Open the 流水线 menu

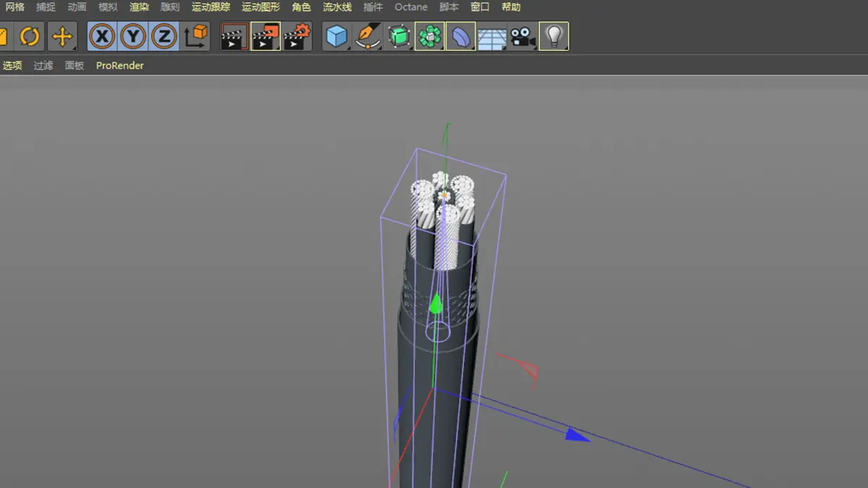(337, 7)
